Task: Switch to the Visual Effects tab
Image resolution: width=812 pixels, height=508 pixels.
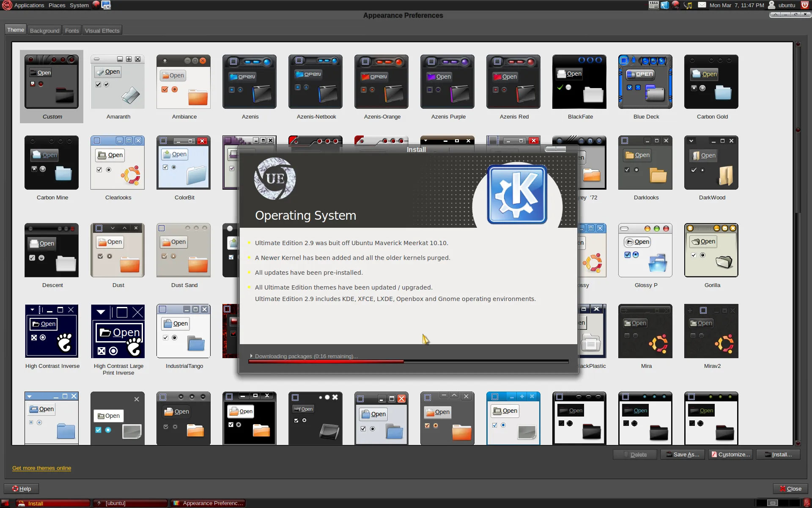Action: click(x=102, y=30)
